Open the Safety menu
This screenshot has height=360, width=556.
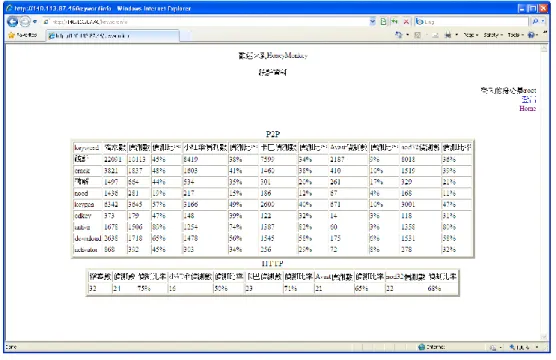(x=493, y=35)
